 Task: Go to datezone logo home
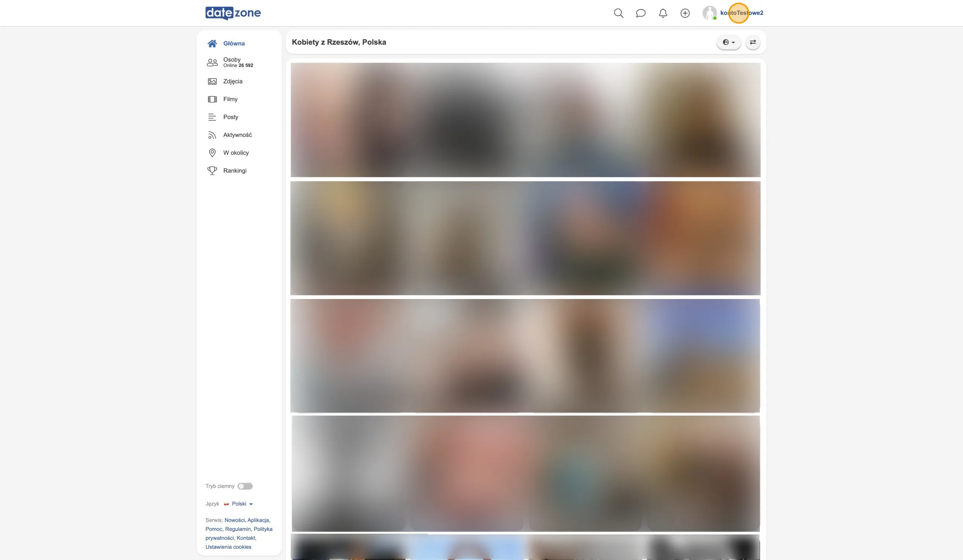pos(233,13)
